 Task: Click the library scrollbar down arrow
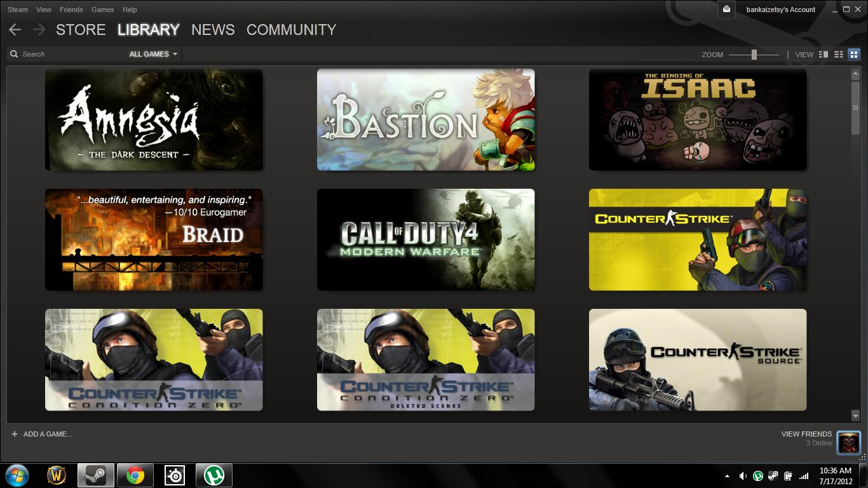[855, 416]
